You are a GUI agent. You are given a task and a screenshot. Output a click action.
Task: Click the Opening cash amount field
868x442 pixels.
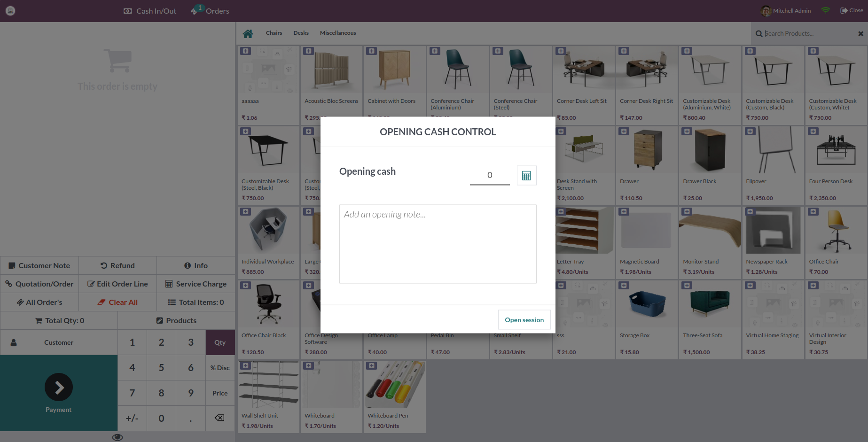490,175
